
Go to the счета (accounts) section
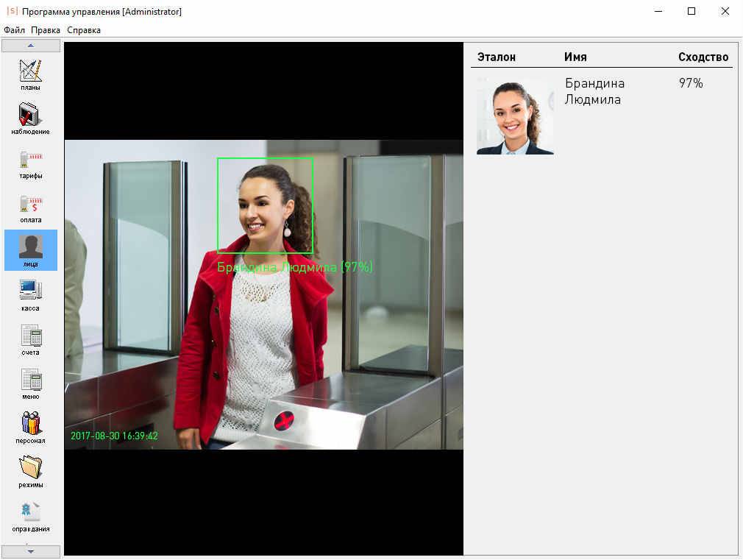[30, 339]
